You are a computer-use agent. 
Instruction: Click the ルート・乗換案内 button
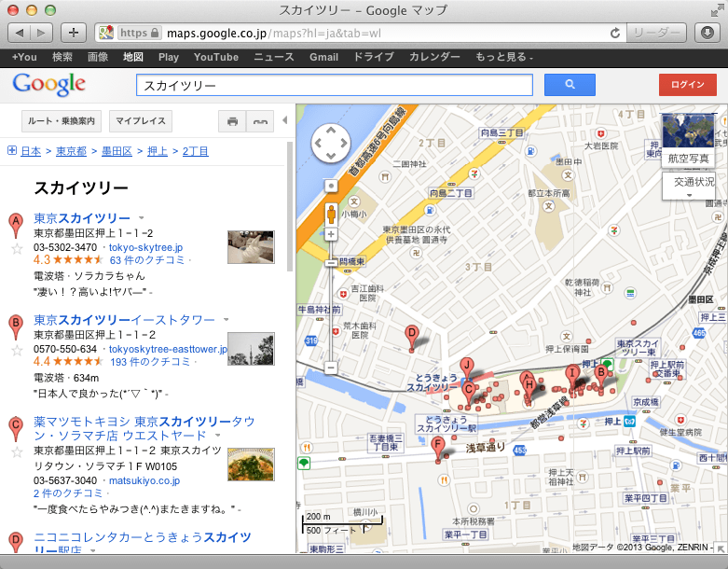pyautogui.click(x=62, y=121)
